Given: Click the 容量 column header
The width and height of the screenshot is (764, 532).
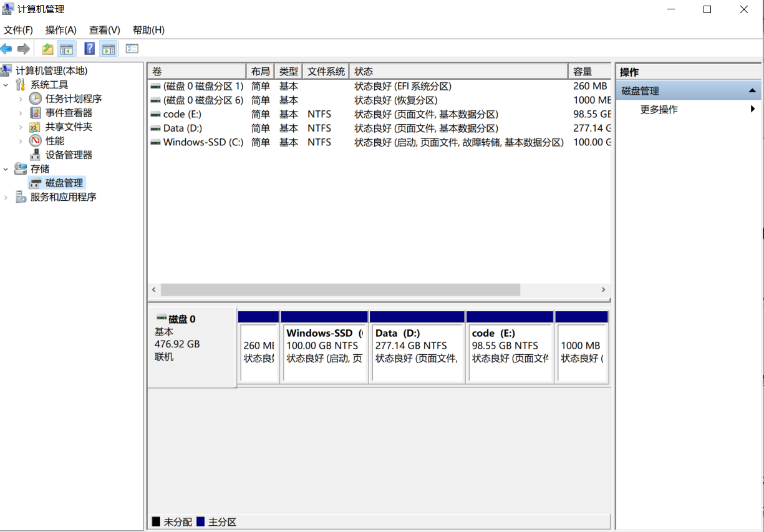Looking at the screenshot, I should point(583,71).
